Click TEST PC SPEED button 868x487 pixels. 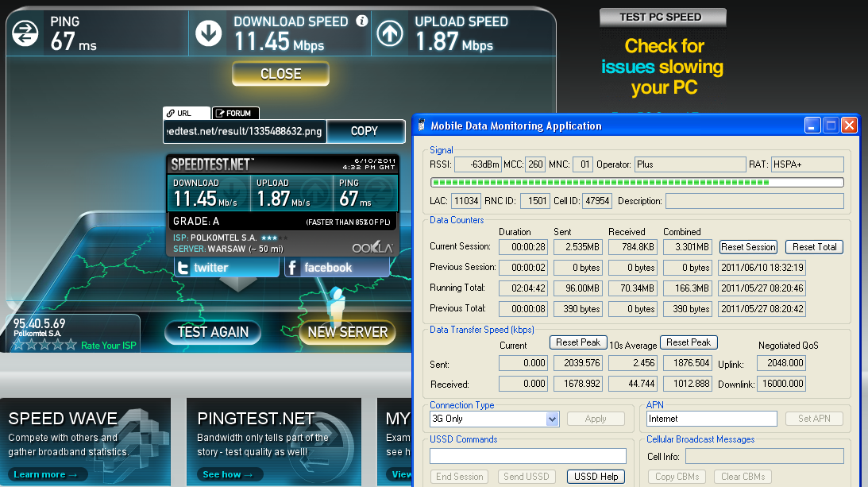(x=662, y=17)
